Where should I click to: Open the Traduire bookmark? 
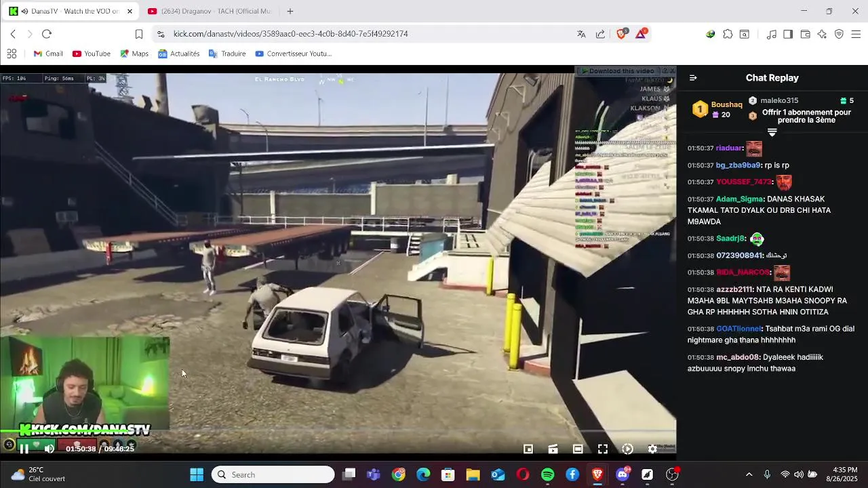coord(226,54)
